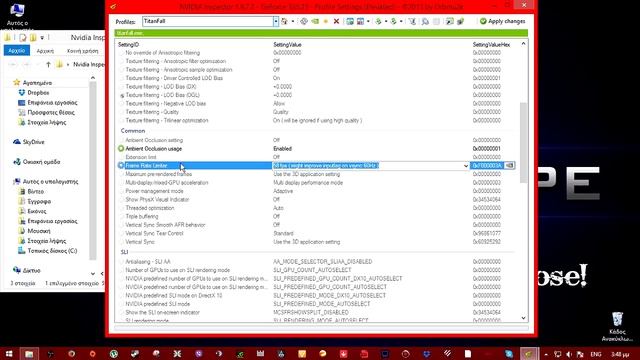Screen dimensions: 640x360
Task: Select Μουσική folder in Explorer navigation pane
Action: tap(34, 231)
